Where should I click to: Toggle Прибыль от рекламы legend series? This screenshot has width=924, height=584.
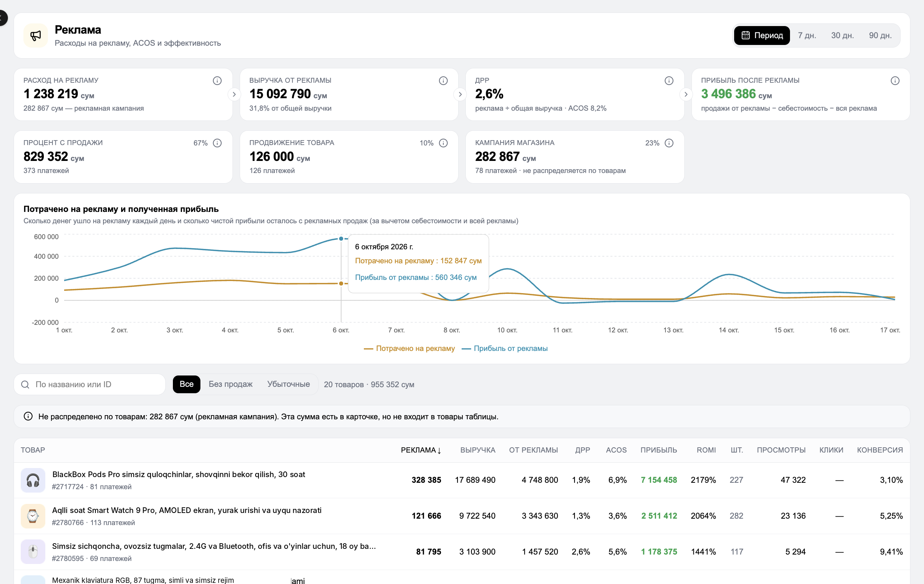505,348
